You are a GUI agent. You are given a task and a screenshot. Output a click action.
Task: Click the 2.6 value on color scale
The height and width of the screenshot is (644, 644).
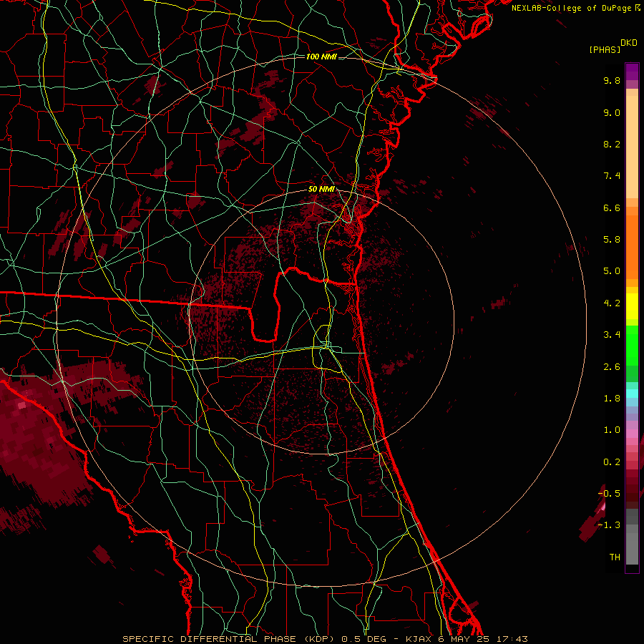[x=612, y=367]
